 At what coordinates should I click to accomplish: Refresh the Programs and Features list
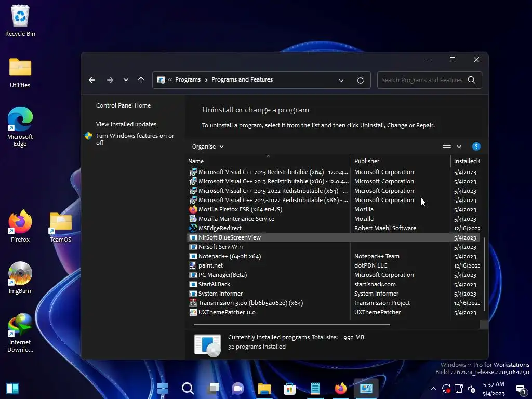click(x=361, y=81)
